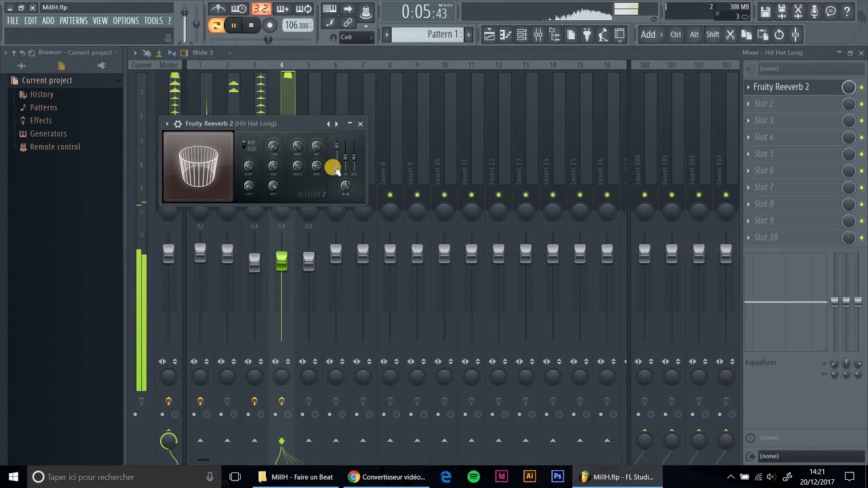Open Slot 10 dropdown arrow
This screenshot has width=868, height=488.
(x=749, y=237)
